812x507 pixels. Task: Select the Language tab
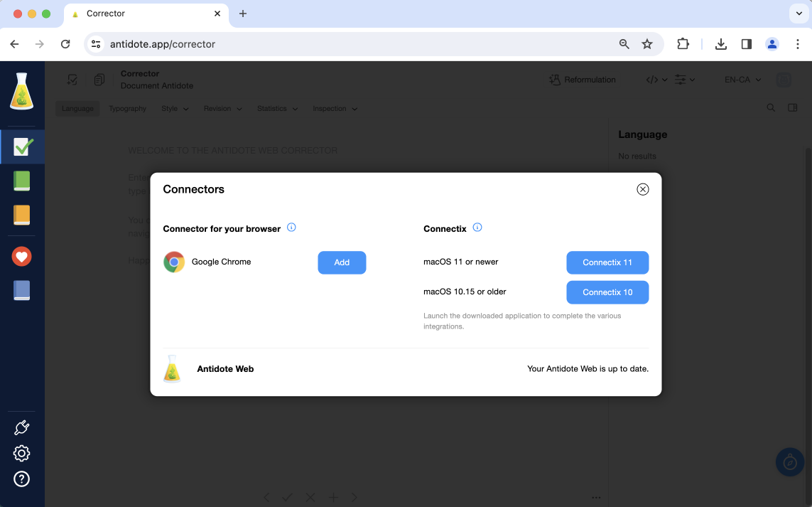77,108
